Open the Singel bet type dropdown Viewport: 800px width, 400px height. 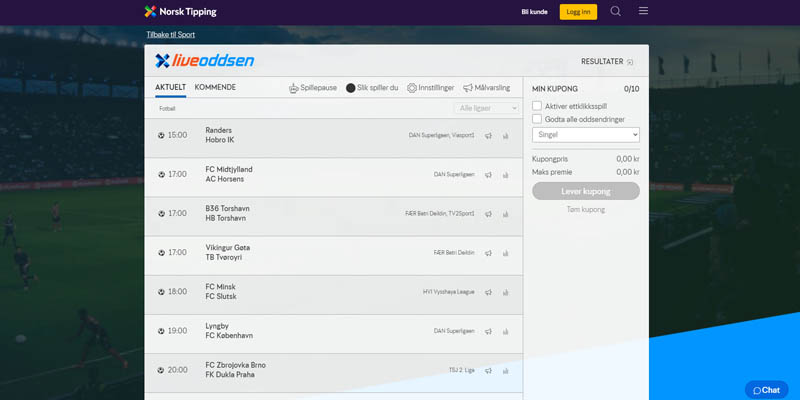(x=586, y=135)
